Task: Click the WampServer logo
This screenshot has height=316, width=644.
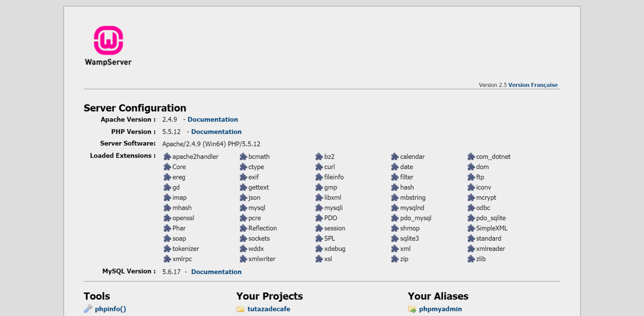Action: coord(108,46)
